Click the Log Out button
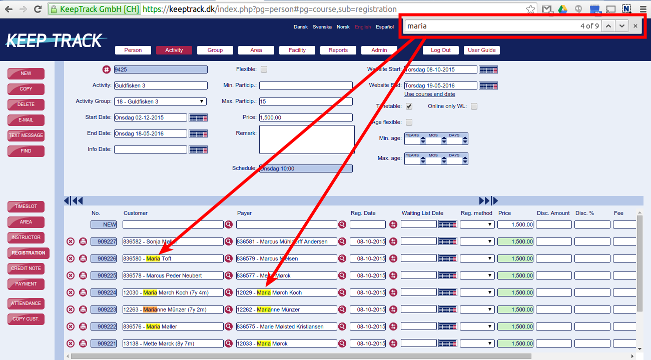Image resolution: width=651 pixels, height=360 pixels. (441, 50)
